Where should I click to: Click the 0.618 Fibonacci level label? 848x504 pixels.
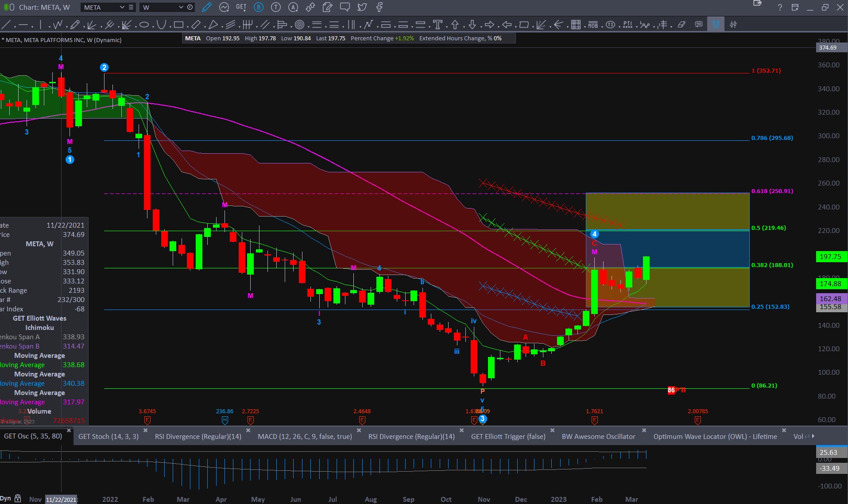click(772, 191)
